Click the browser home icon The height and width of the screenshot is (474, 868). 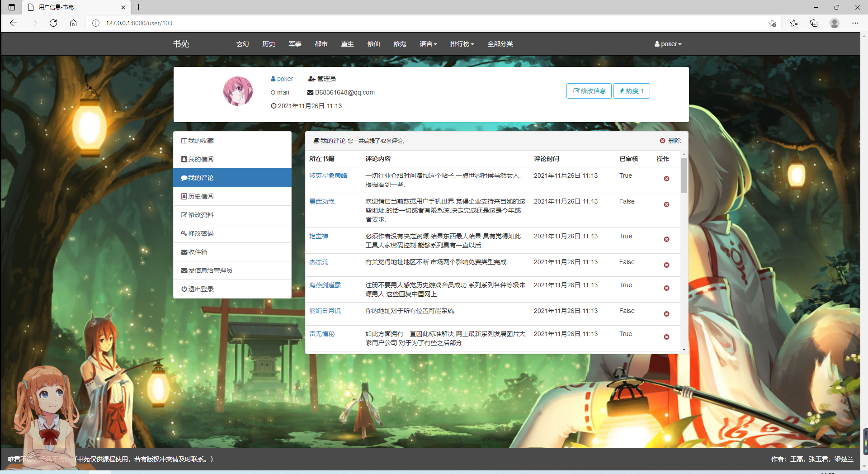click(x=73, y=23)
